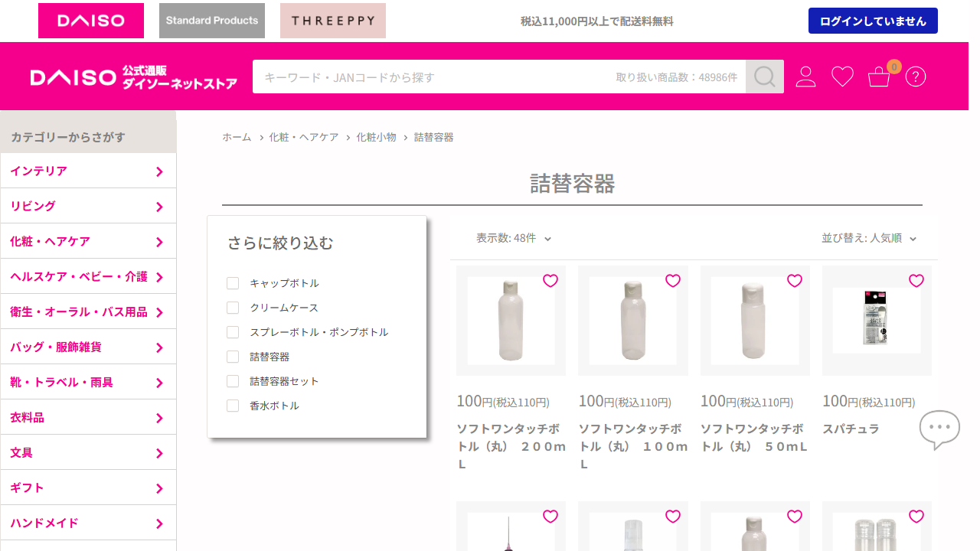Screen dimensions: 980x551
Task: Check the 詰替容器セット filter
Action: point(233,381)
